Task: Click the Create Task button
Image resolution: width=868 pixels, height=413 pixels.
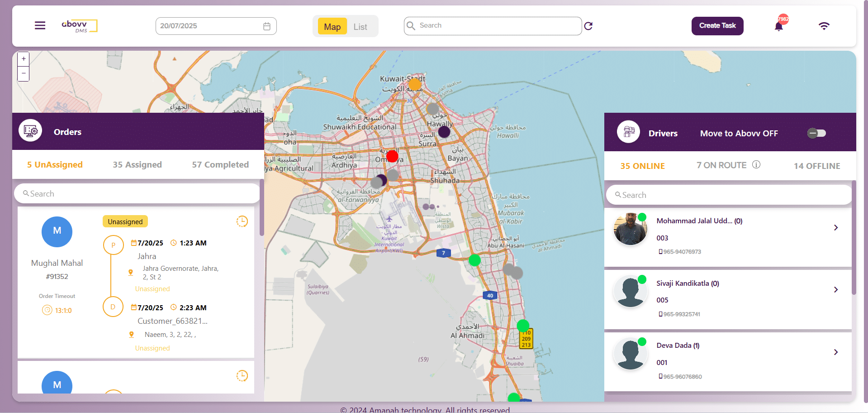Action: click(x=717, y=26)
